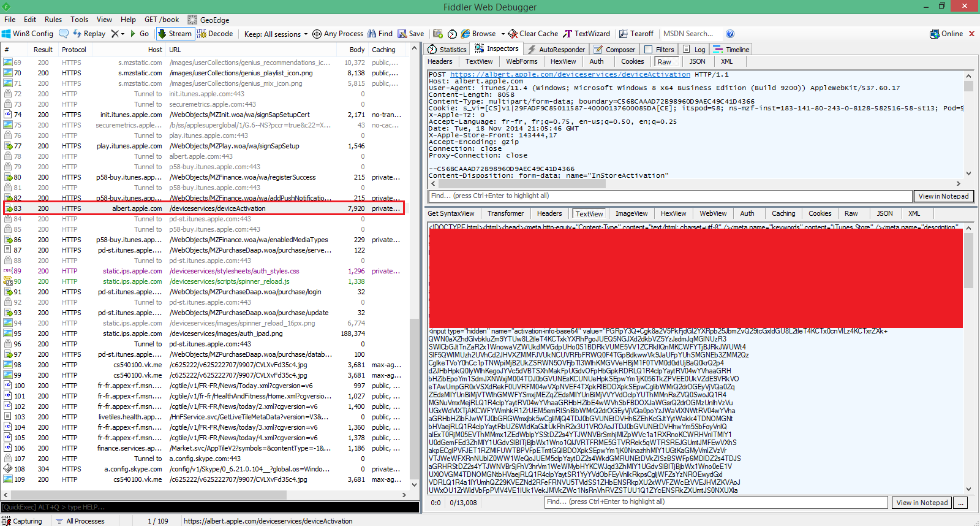Close the toolbar with the red X
This screenshot has height=526, width=980.
pos(972,34)
